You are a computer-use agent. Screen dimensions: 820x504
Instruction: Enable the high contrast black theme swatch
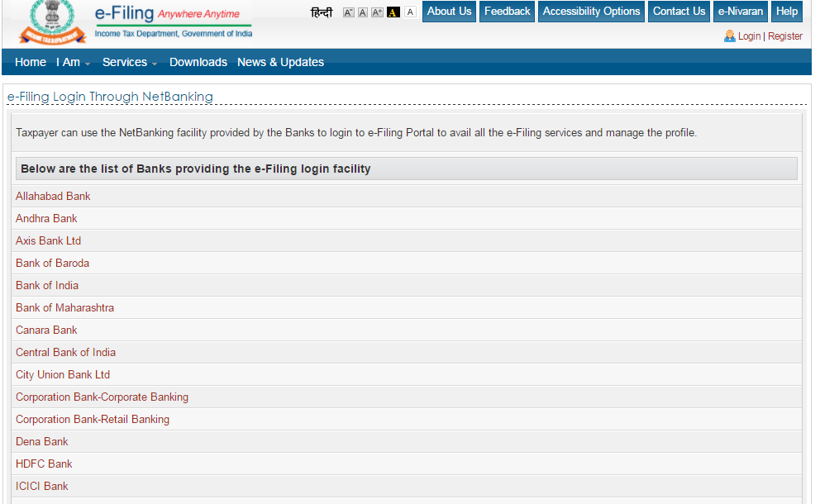click(393, 12)
